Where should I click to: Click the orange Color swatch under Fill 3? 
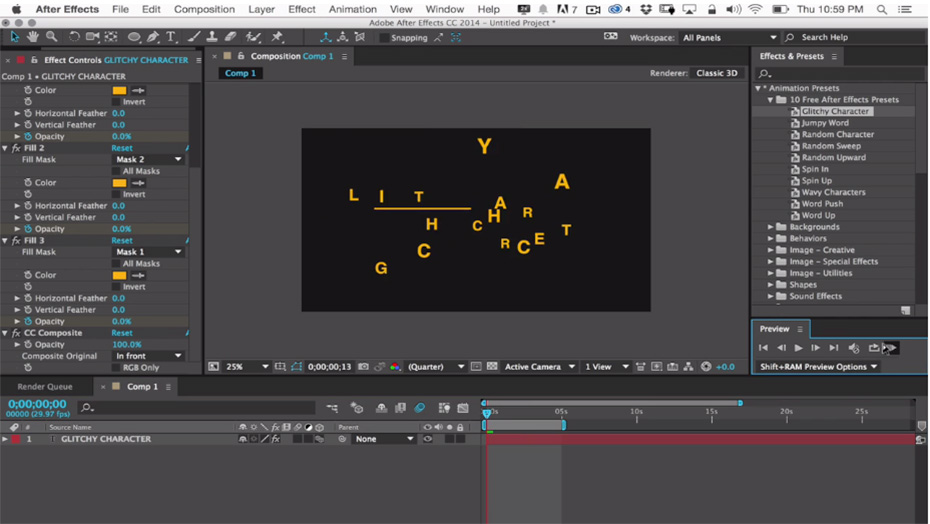120,275
